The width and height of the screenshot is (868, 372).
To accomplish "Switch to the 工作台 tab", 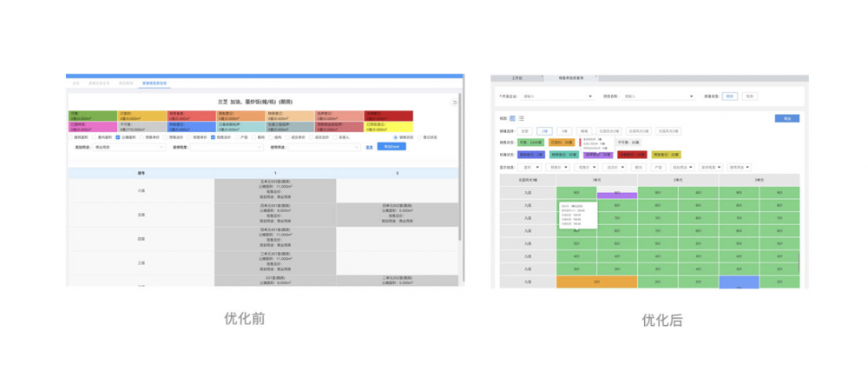I will (x=516, y=77).
